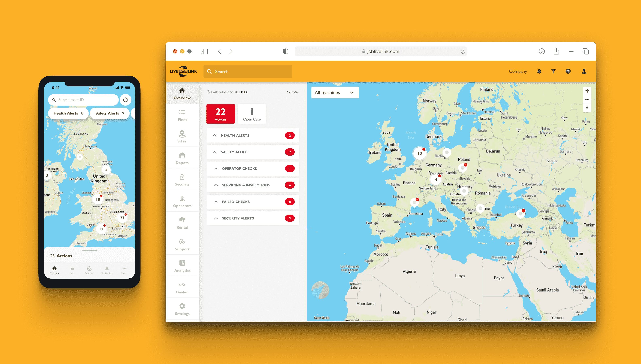Open Operators in the sidebar
The image size is (641, 364).
click(182, 201)
